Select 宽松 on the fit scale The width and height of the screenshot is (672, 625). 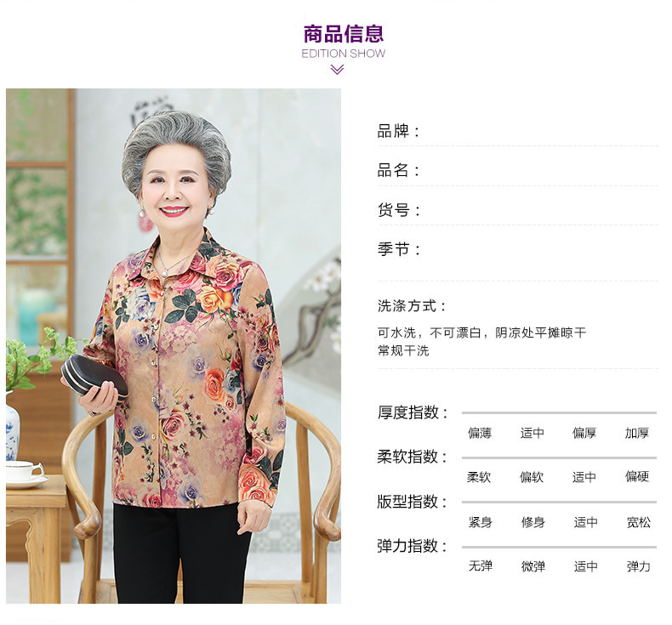point(639,522)
